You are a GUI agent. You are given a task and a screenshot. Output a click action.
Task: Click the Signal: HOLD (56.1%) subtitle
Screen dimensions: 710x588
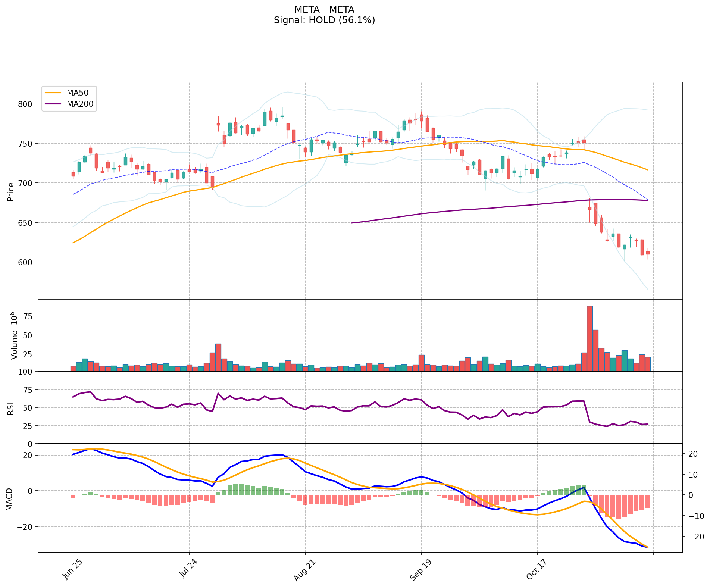324,20
